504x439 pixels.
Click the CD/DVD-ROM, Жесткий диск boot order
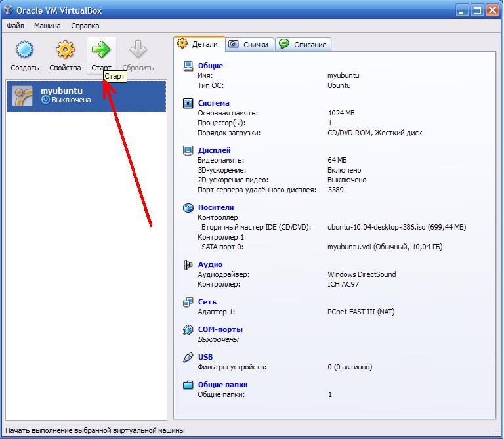[x=375, y=133]
